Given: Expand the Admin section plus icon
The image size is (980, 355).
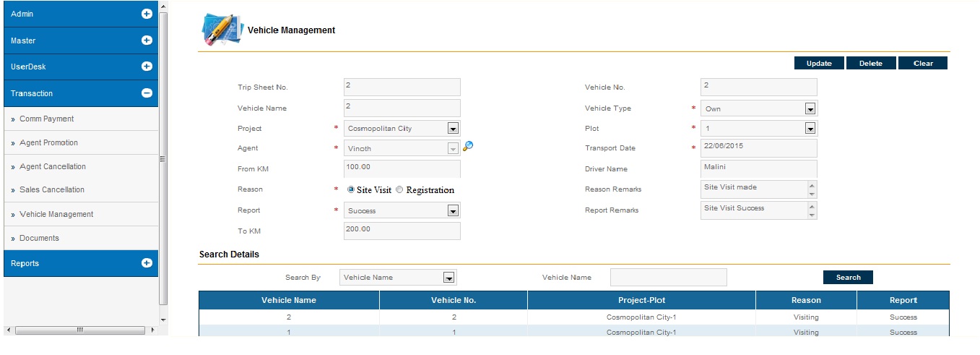Looking at the screenshot, I should pyautogui.click(x=147, y=14).
